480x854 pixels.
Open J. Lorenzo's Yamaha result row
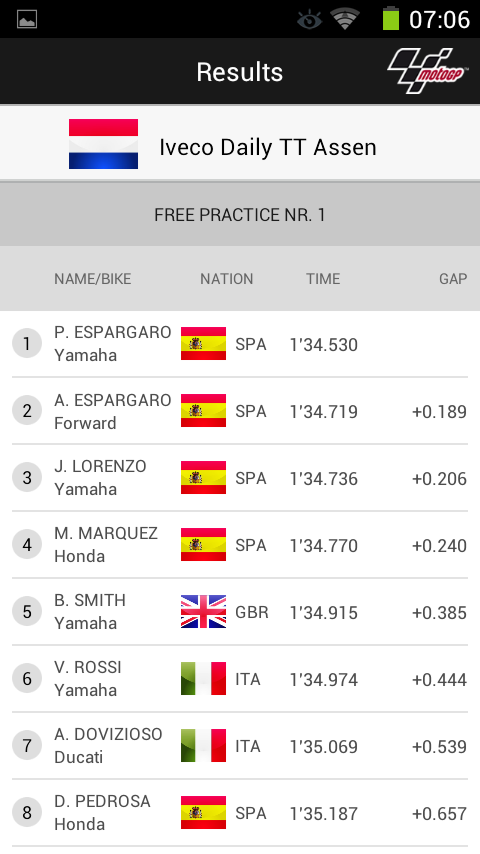(x=240, y=478)
